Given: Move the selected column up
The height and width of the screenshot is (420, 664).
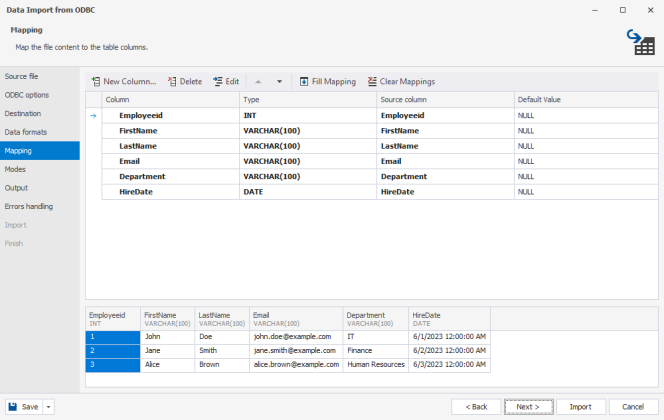Looking at the screenshot, I should [x=258, y=81].
